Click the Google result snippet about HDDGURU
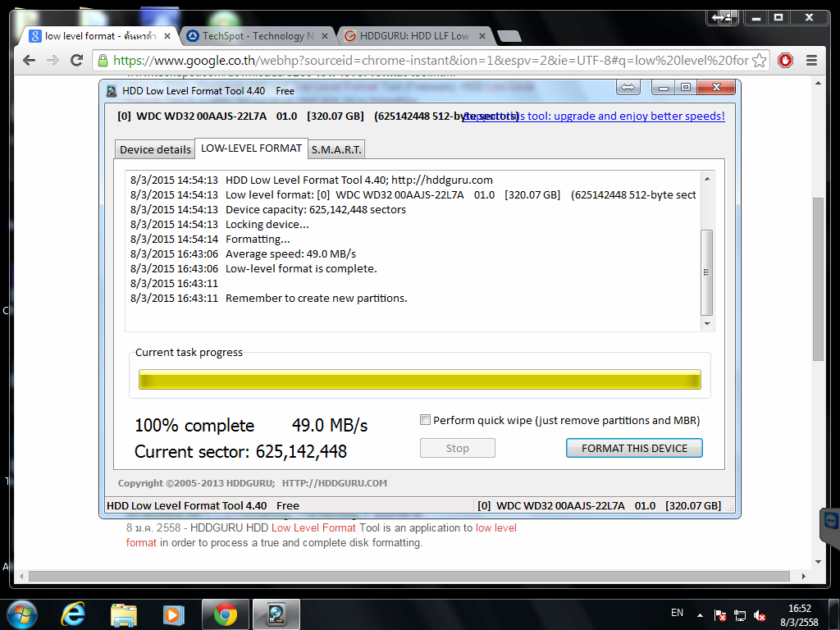This screenshot has height=630, width=840. click(322, 535)
